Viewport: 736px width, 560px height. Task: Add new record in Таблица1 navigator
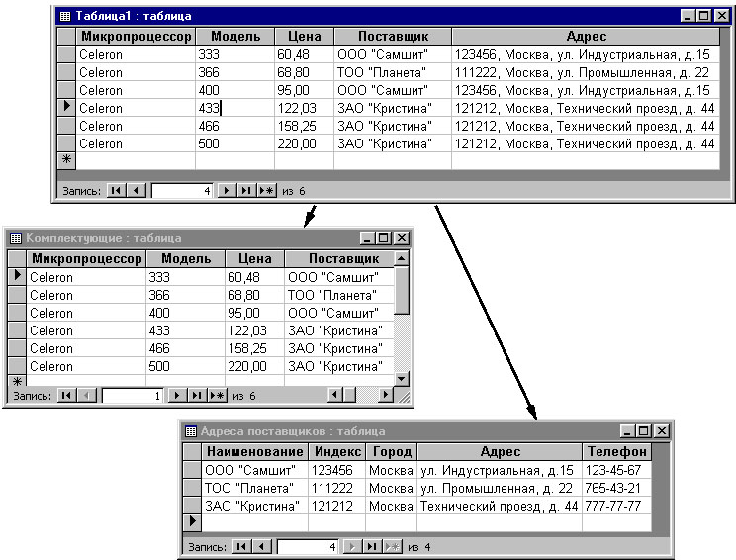pyautogui.click(x=266, y=191)
